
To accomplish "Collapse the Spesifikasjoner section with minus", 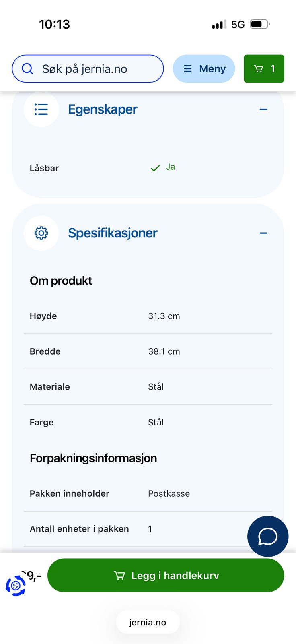I will tap(263, 233).
